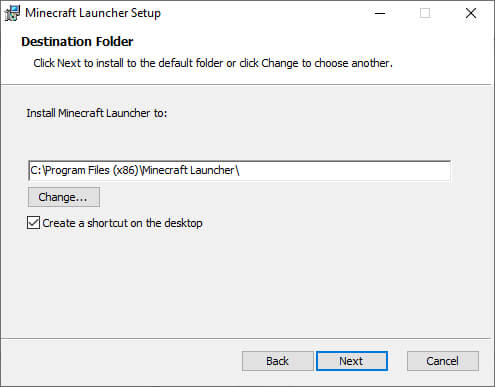Screen dimensions: 495x387
Task: Close the setup window
Action: coord(471,13)
